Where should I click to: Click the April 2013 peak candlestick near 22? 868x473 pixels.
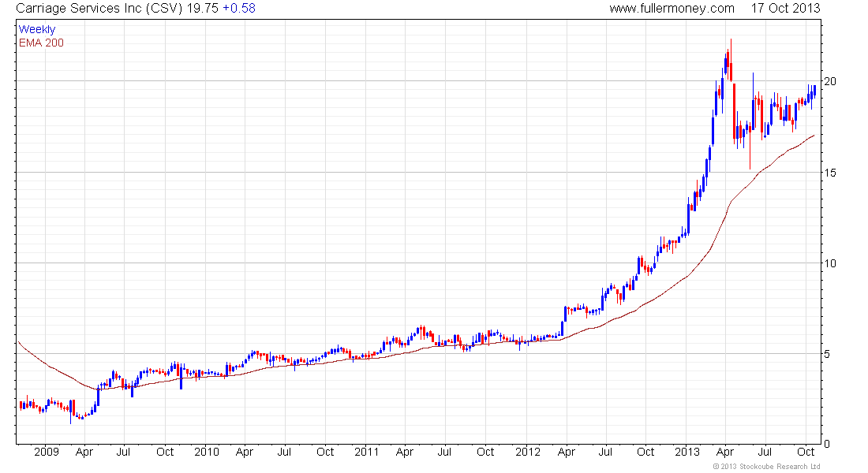731,60
